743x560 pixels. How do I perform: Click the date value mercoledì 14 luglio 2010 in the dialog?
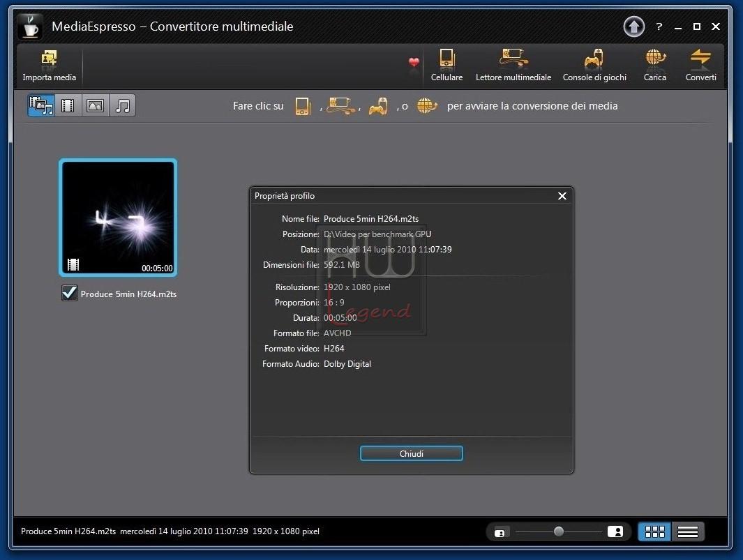pyautogui.click(x=387, y=249)
